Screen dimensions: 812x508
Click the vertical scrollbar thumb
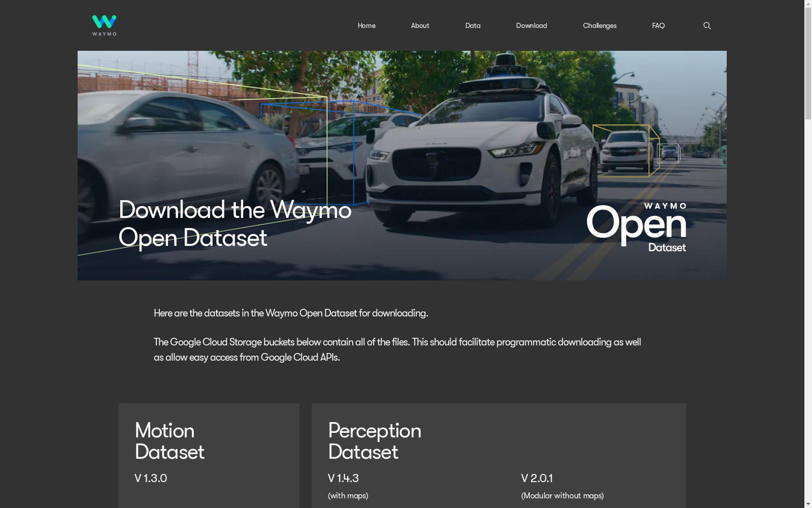pyautogui.click(x=808, y=63)
